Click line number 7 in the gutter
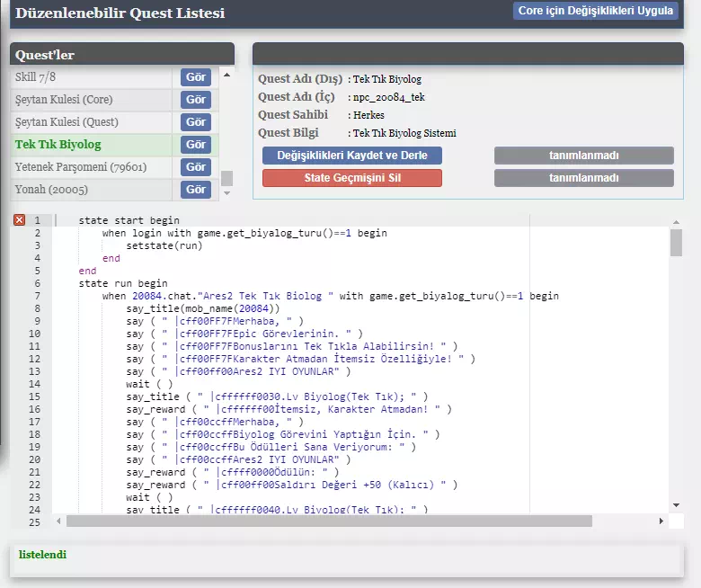 coord(38,296)
